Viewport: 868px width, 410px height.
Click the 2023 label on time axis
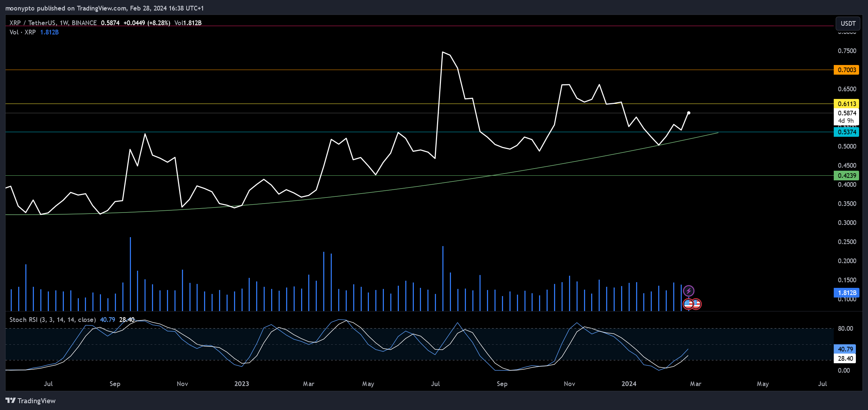242,384
